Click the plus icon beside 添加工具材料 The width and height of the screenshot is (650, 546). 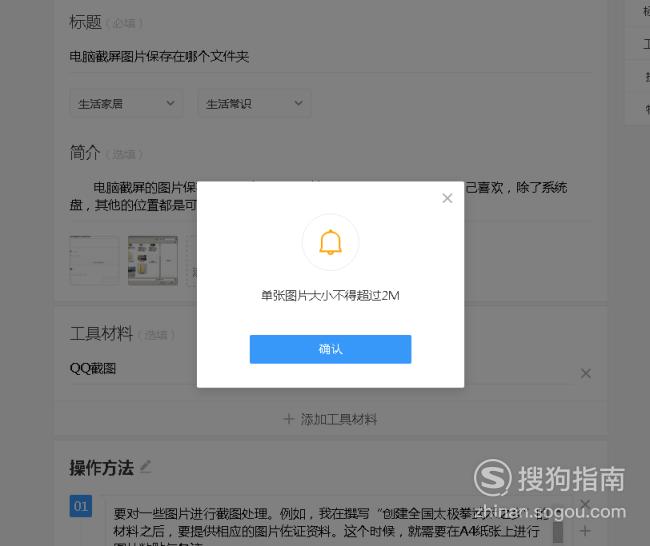(289, 419)
